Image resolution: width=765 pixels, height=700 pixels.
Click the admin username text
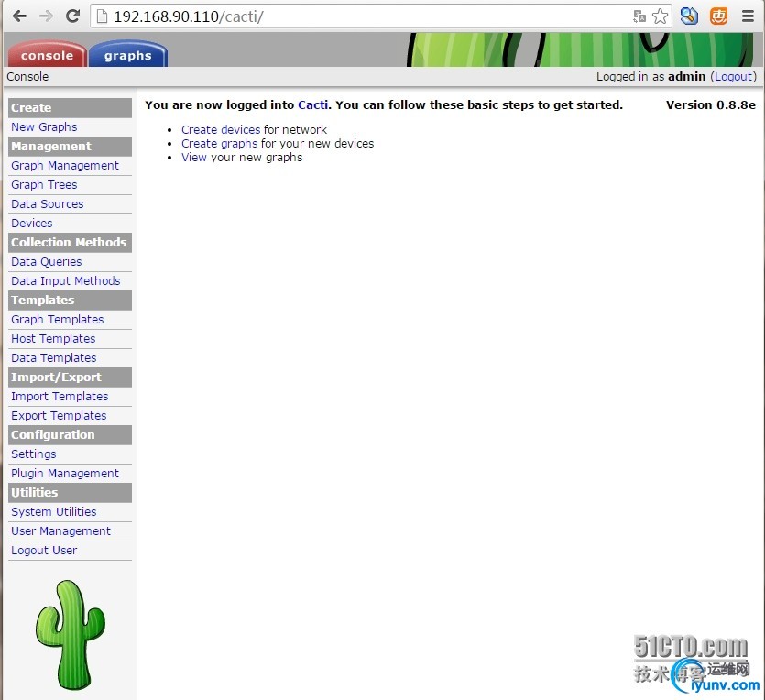point(686,77)
